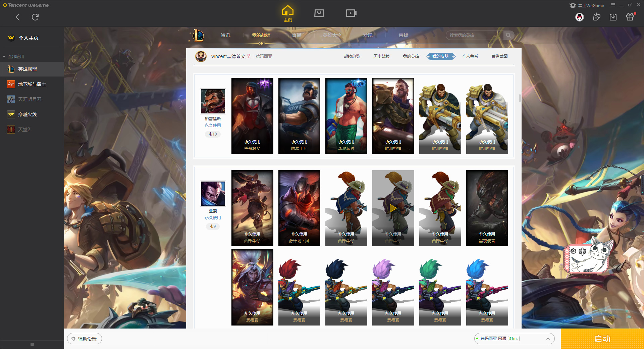Open the 主页 home tab icon
The width and height of the screenshot is (644, 349).
[x=288, y=13]
